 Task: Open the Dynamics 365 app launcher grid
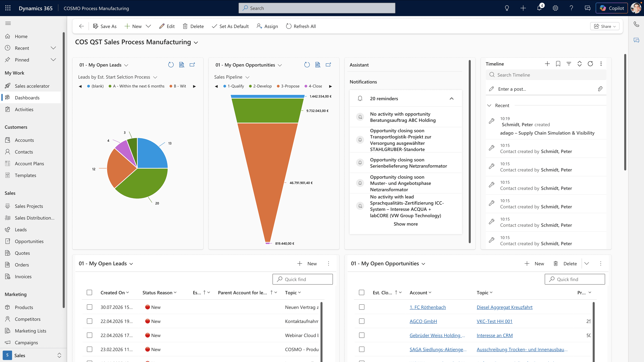point(8,8)
